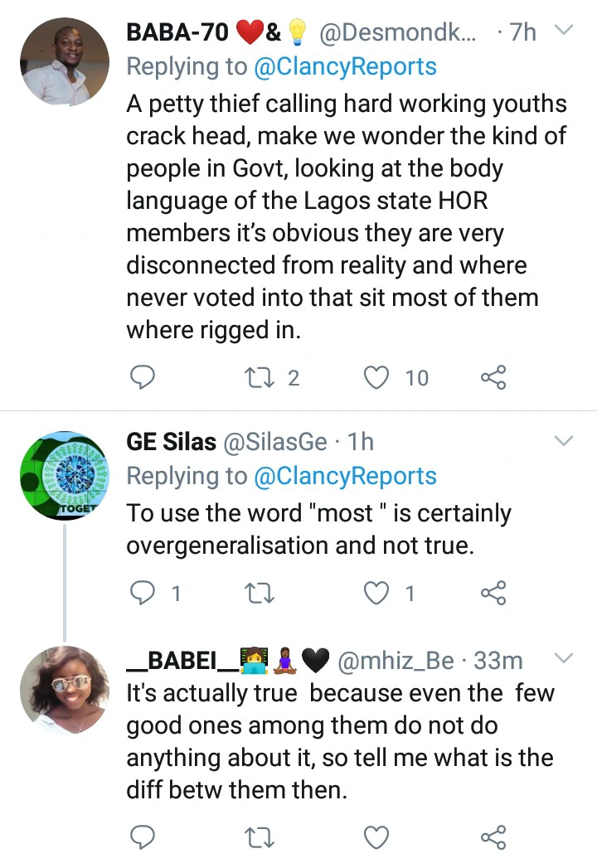Open GE Silas's profile avatar
Viewport: 597px width, 868px height.
(65, 476)
